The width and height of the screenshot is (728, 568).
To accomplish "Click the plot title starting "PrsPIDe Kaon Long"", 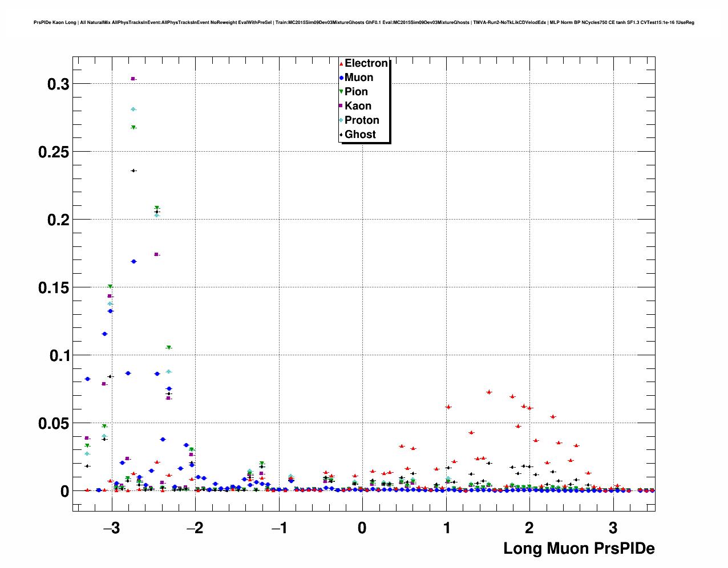I will coord(364,22).
